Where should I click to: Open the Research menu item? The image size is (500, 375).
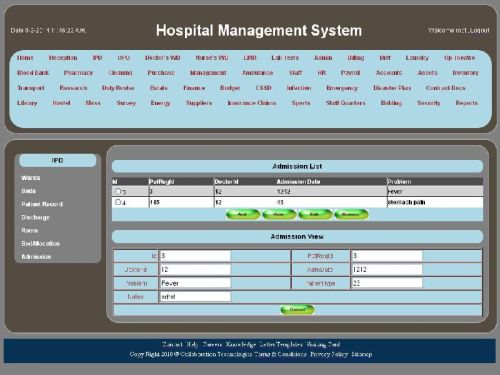[73, 88]
